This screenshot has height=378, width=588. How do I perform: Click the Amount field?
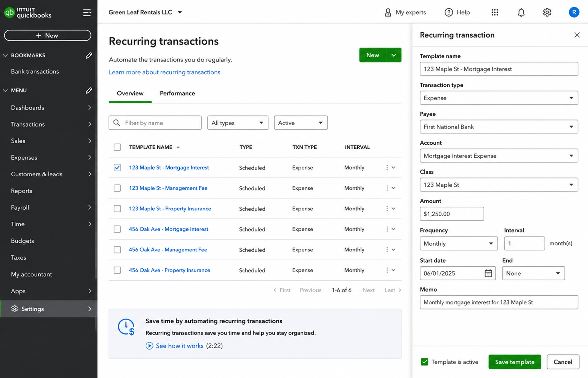pos(452,214)
